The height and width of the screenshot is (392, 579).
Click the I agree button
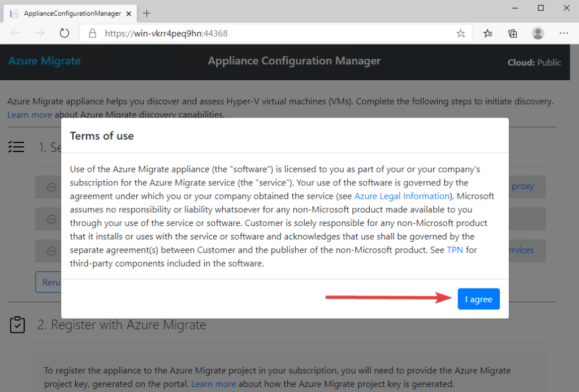point(478,299)
